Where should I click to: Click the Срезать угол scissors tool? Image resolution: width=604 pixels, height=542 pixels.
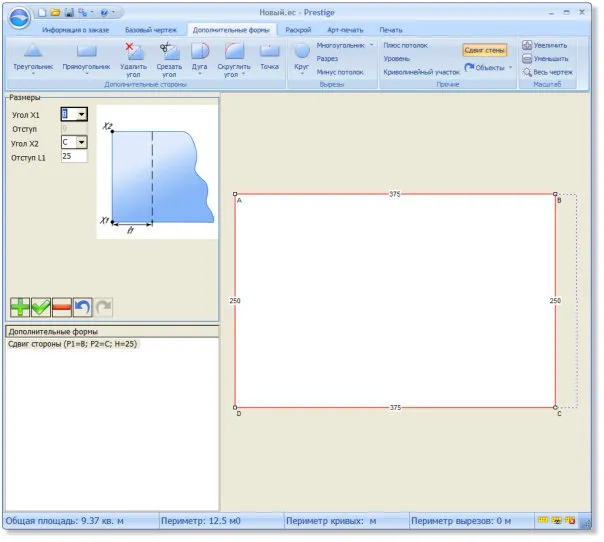(169, 59)
